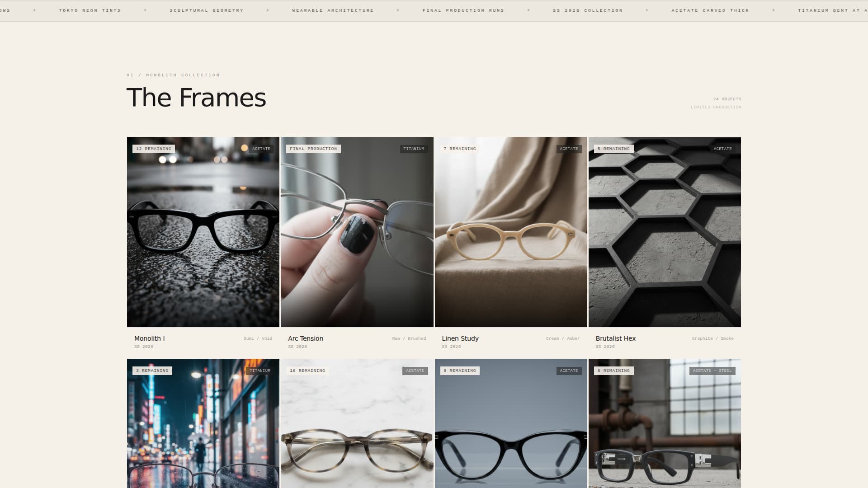Viewport: 868px width, 488px height.
Task: Click FINAL PRODUCTION RUNS in the ticker
Action: click(463, 10)
